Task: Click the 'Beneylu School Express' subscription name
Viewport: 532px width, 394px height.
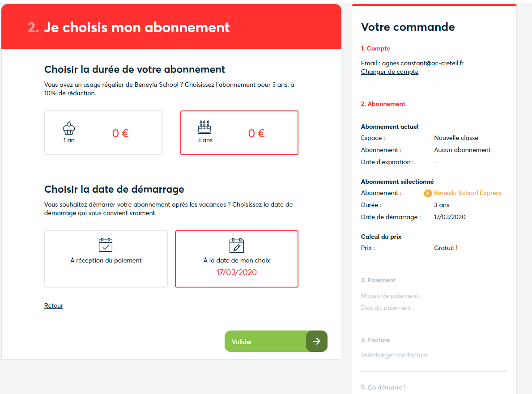Action: [468, 193]
